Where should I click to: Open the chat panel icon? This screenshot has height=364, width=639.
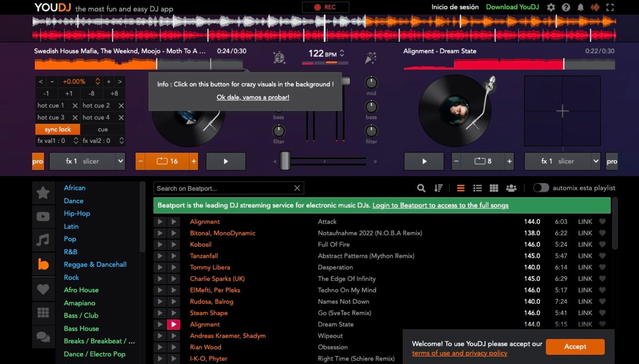pyautogui.click(x=43, y=336)
